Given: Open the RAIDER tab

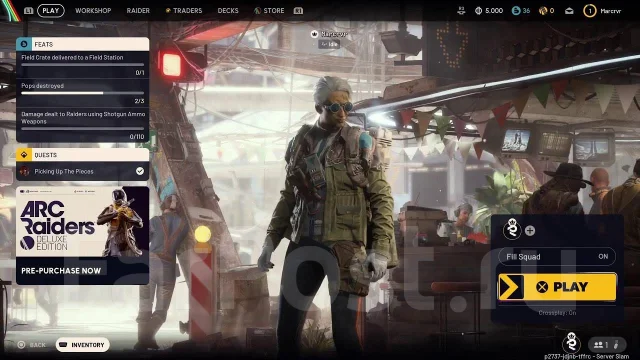Looking at the screenshot, I should [x=138, y=11].
